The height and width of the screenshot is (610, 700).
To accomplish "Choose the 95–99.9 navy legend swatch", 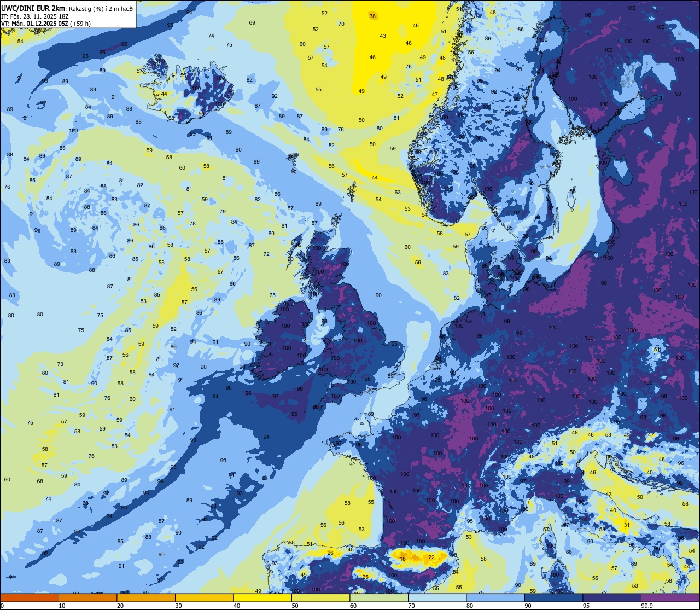I will click(612, 598).
